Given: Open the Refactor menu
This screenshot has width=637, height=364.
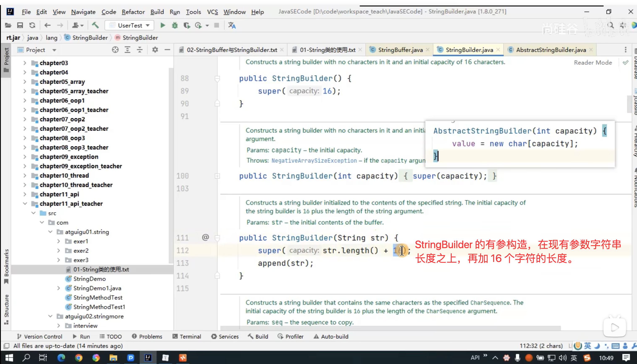Looking at the screenshot, I should click(x=133, y=12).
